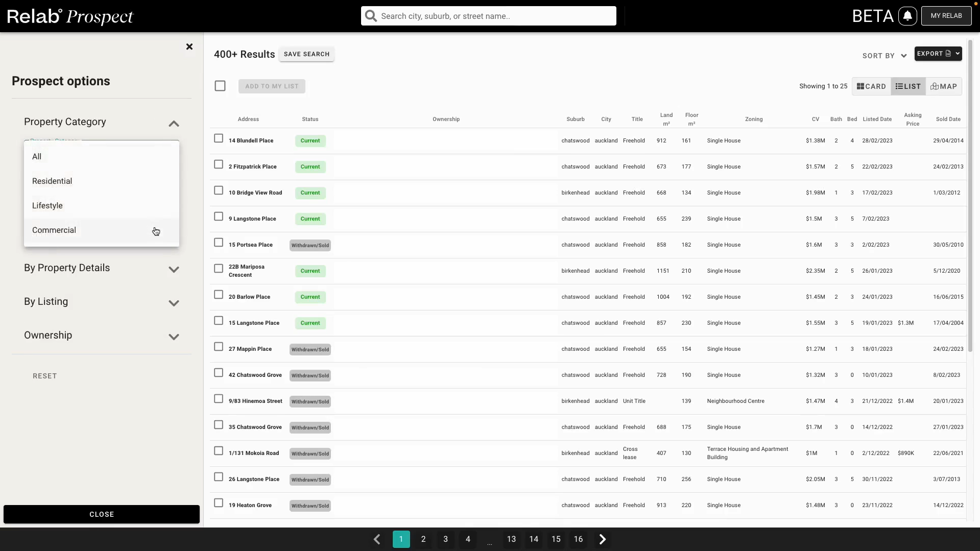Check the select-all checkbox above results
The width and height of the screenshot is (980, 551).
tap(220, 85)
